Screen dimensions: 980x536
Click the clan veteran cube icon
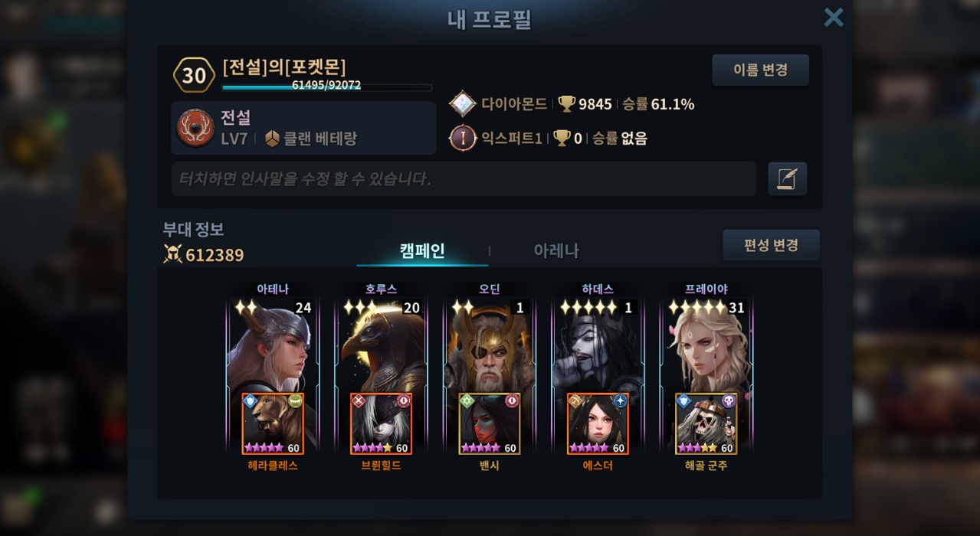point(272,139)
